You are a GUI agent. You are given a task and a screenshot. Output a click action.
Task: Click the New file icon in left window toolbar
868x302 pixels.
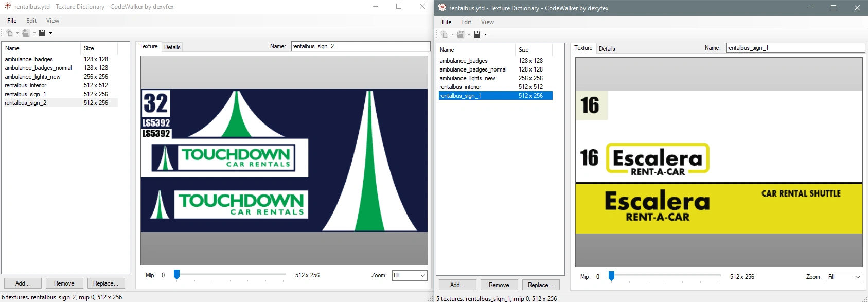pos(9,33)
